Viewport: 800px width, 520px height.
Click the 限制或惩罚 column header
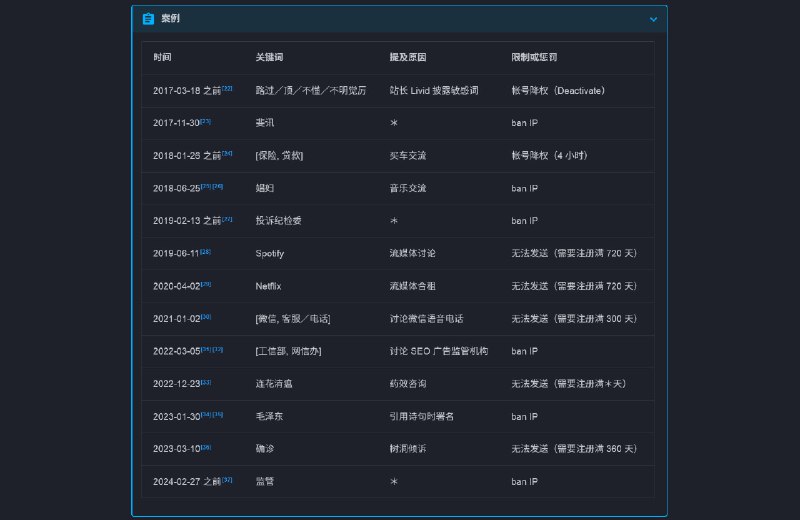tap(534, 58)
